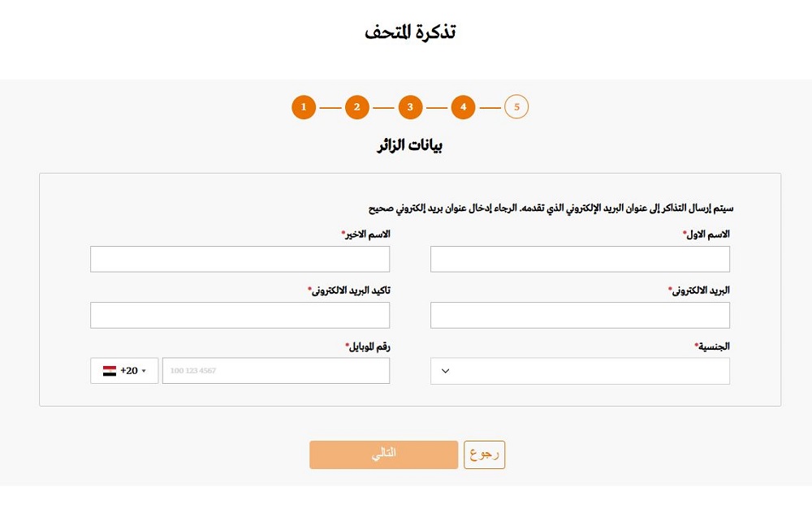Click the step 5 indicator
This screenshot has width=812, height=521.
coord(516,107)
